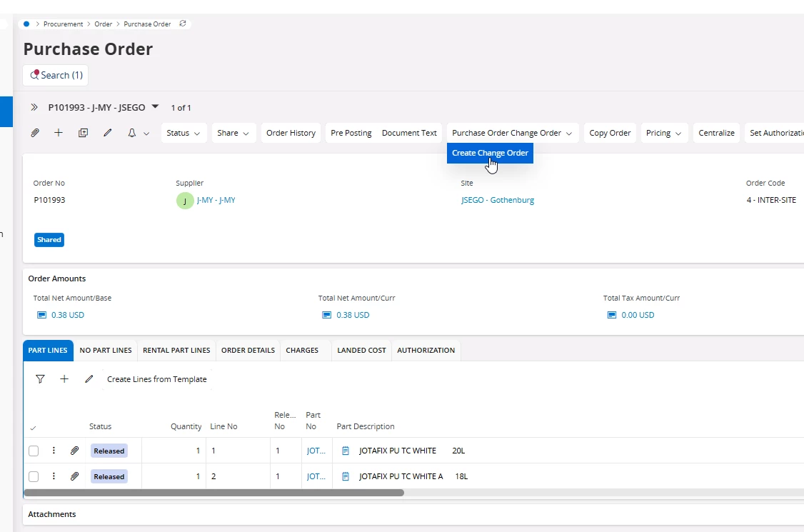Click the plus icon to add new order

tap(59, 133)
